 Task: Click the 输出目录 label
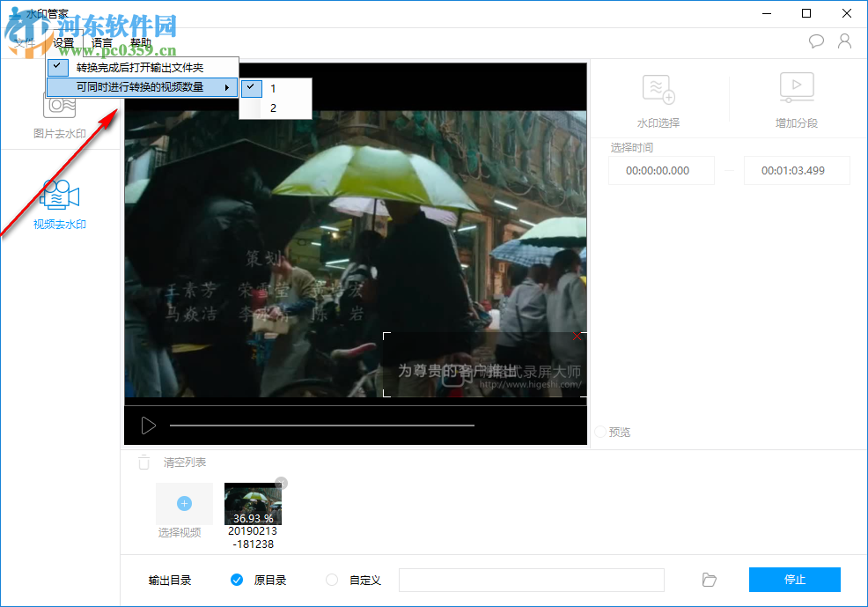tap(170, 581)
